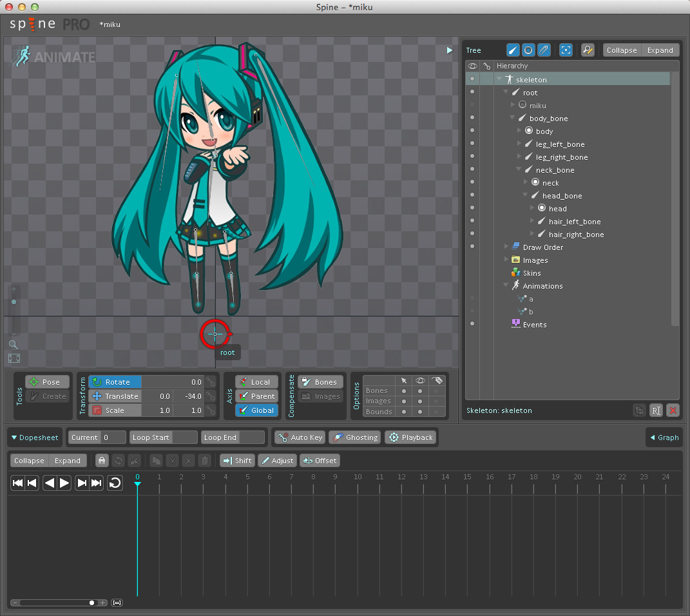This screenshot has width=690, height=616.
Task: Expand the miku slot node
Action: pos(513,105)
